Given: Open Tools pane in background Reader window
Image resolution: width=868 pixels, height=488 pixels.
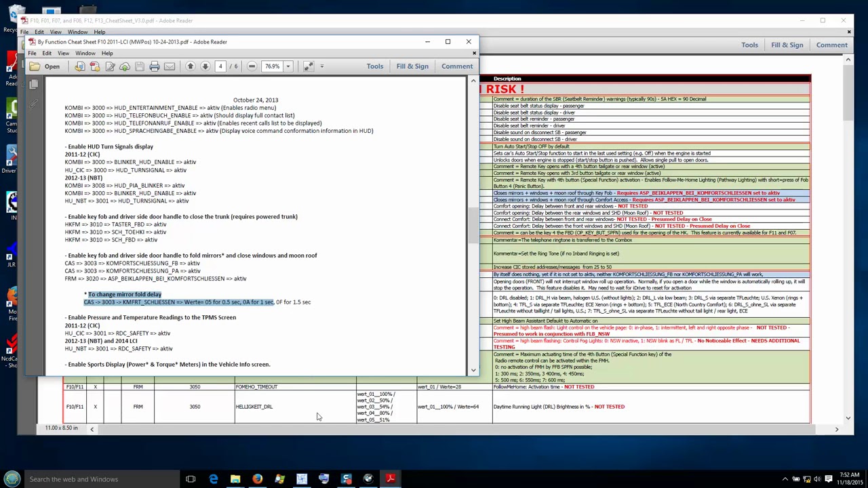Looking at the screenshot, I should [x=749, y=45].
